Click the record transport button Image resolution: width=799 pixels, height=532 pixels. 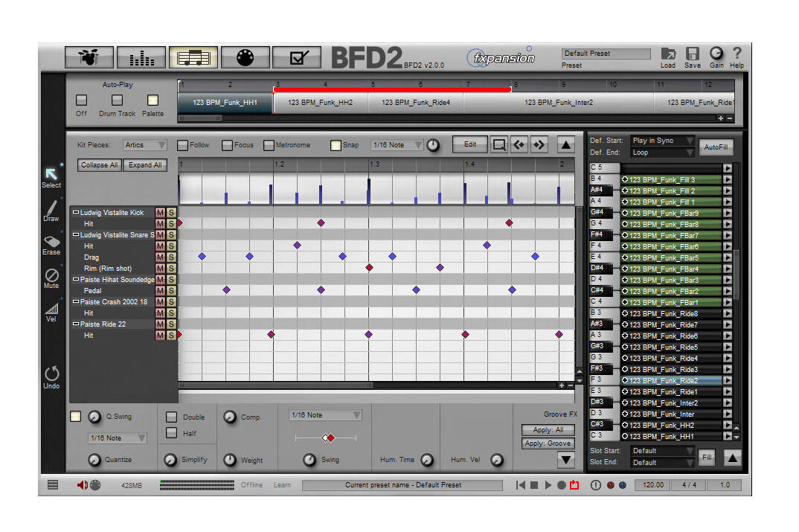561,485
